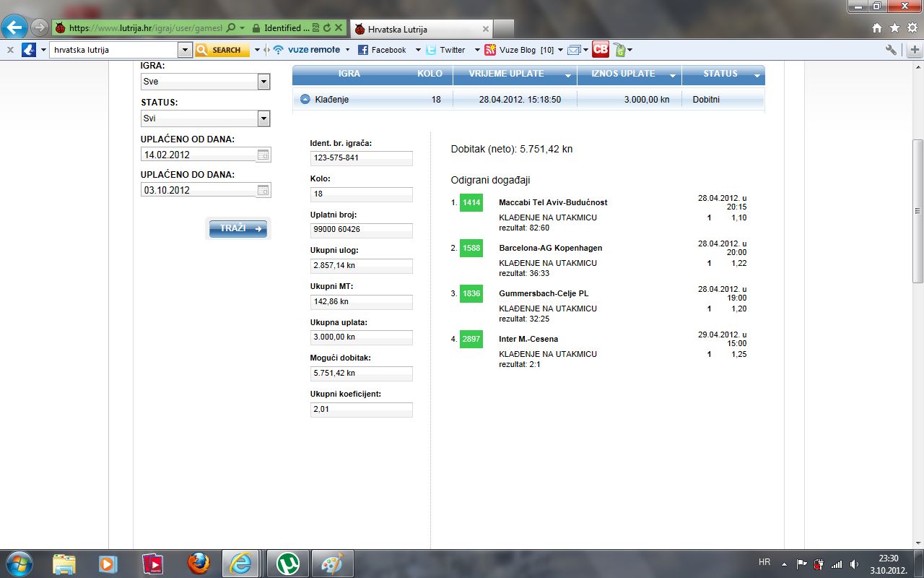Open calendar for UPLAĆENO DO DANA

[x=263, y=190]
